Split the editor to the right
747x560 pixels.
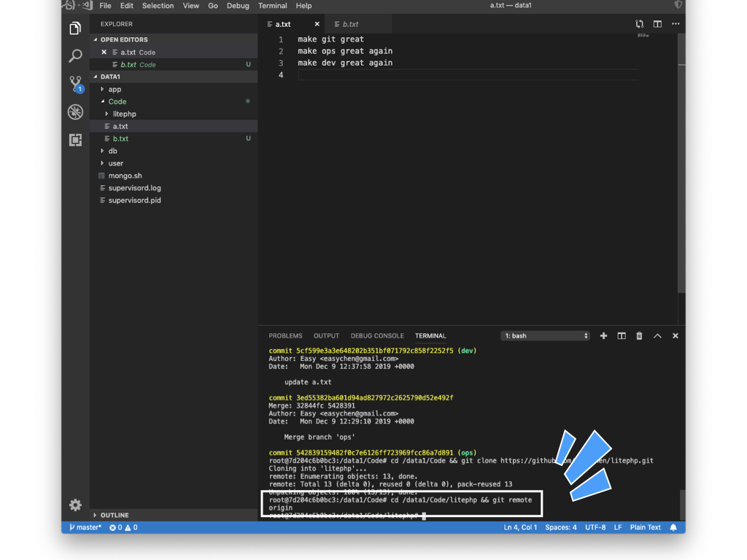(657, 24)
